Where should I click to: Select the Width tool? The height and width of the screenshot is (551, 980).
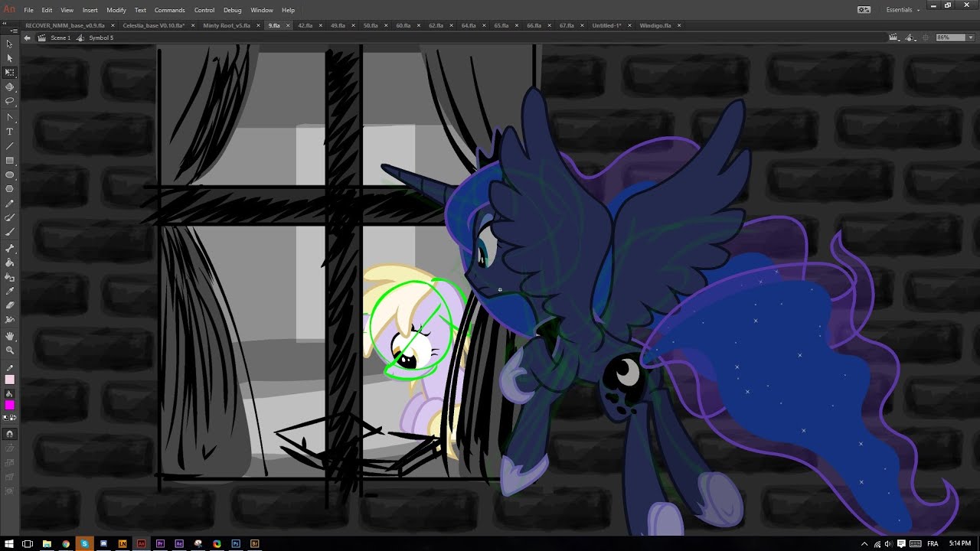[9, 320]
